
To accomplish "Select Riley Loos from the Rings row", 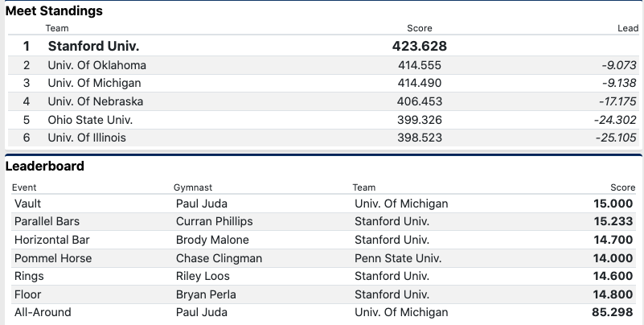I will coord(204,276).
